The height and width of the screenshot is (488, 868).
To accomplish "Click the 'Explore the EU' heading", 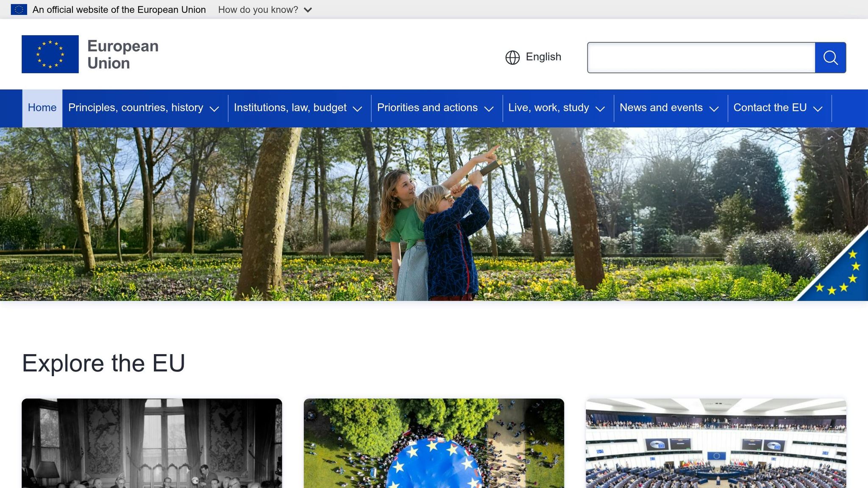I will 103,363.
